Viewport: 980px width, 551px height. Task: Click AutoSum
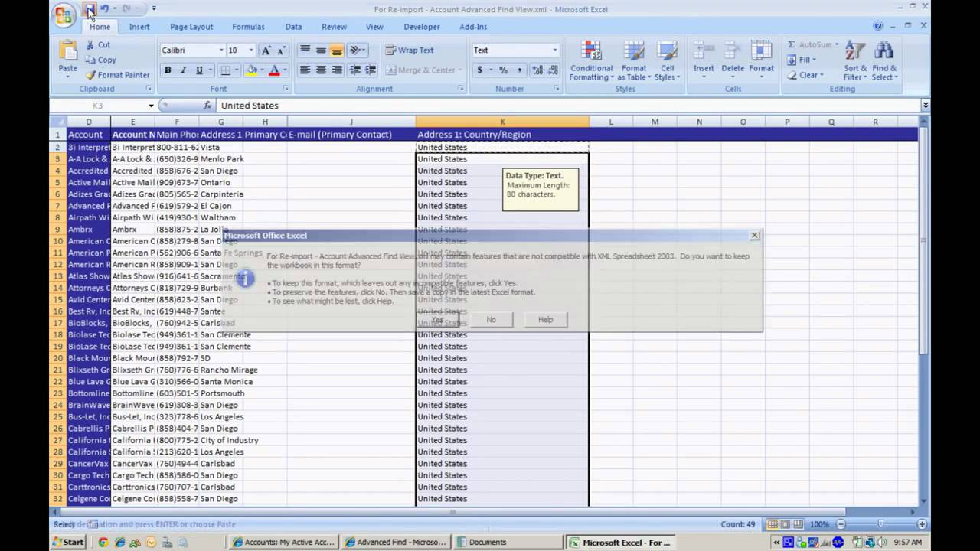click(x=809, y=44)
